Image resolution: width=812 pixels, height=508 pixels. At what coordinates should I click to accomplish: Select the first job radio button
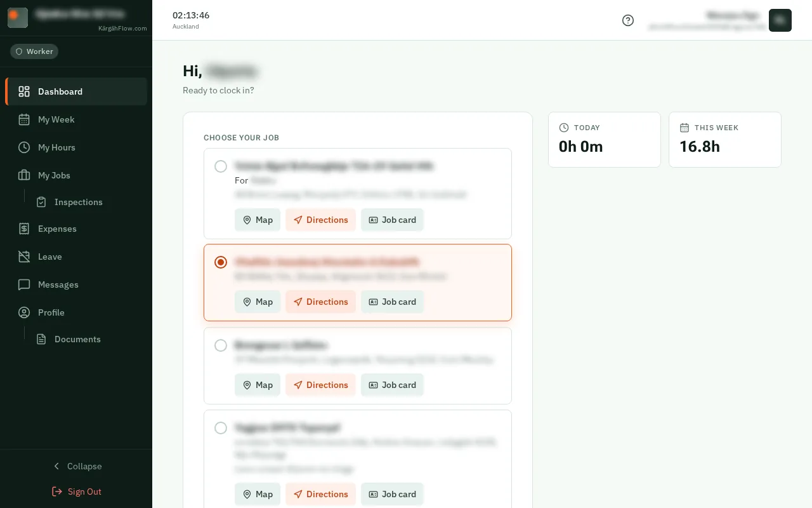(x=221, y=166)
